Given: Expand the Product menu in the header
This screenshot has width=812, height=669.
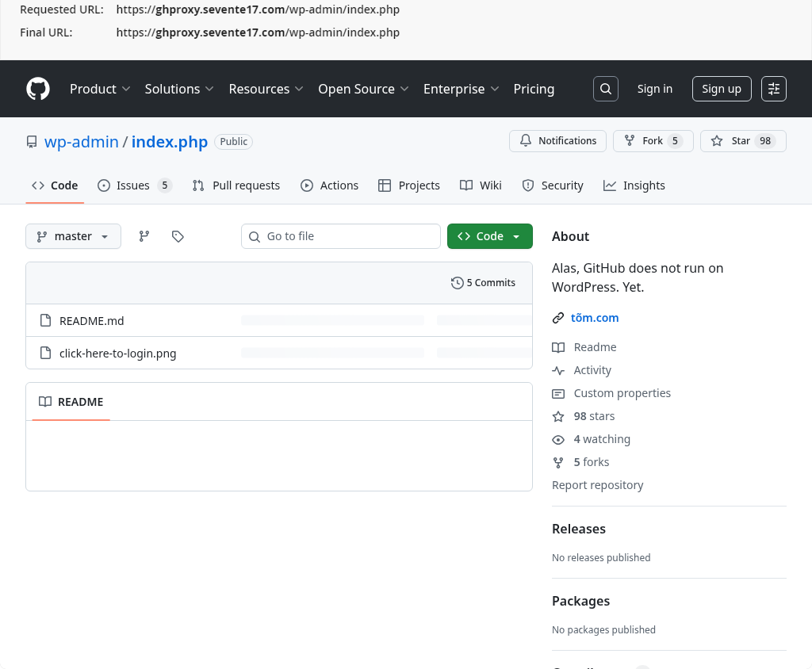Looking at the screenshot, I should (100, 89).
